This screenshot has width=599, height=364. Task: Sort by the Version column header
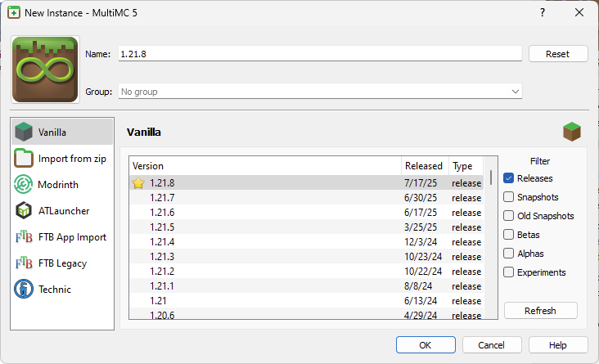click(265, 166)
